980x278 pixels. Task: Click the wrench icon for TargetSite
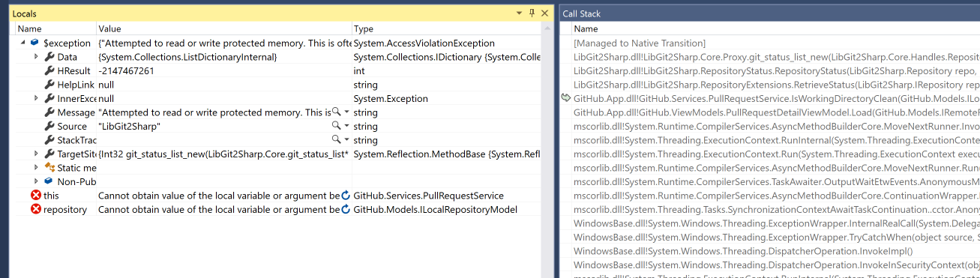[x=49, y=154]
